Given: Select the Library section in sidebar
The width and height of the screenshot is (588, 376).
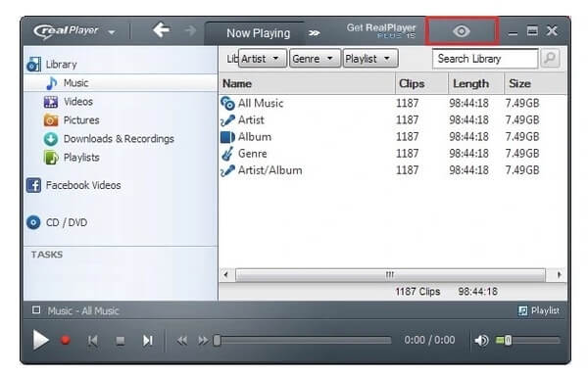Looking at the screenshot, I should click(x=61, y=65).
